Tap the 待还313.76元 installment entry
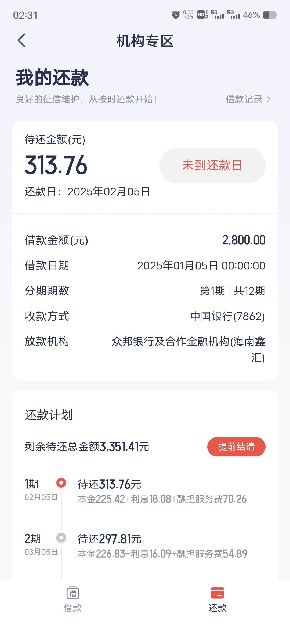Screen dimensions: 290x644 [x=162, y=492]
